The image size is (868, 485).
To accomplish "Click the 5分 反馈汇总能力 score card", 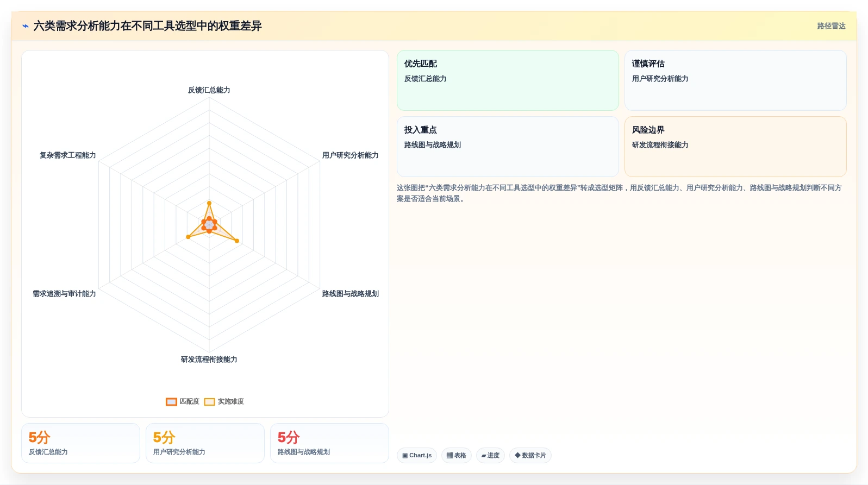I will 80,443.
